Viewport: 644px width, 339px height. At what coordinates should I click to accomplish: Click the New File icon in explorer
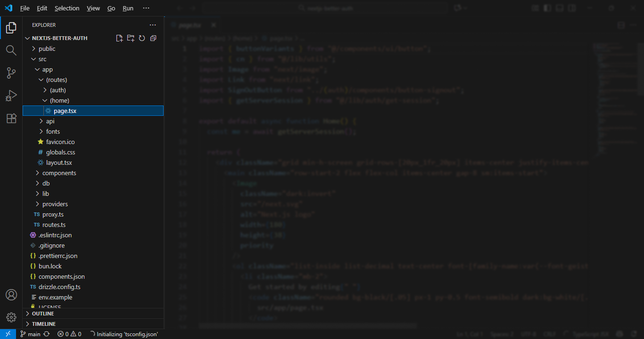point(119,38)
